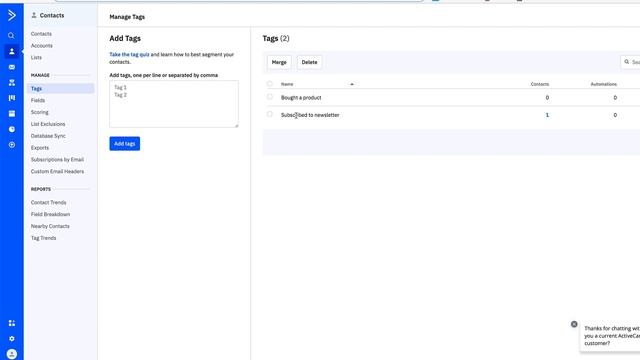Select the Contacts person icon in the sidebar

(x=11, y=51)
